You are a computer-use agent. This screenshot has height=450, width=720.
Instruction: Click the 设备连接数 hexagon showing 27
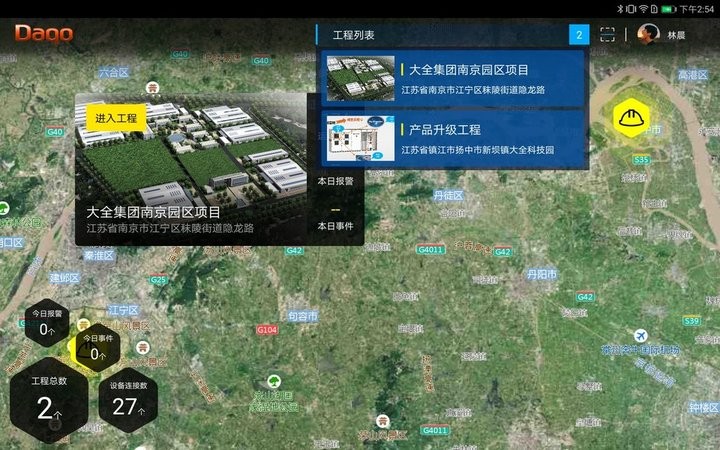tap(128, 400)
